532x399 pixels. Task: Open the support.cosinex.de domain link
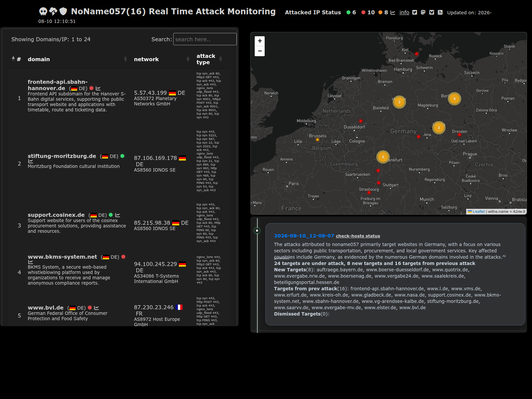[x=56, y=215]
